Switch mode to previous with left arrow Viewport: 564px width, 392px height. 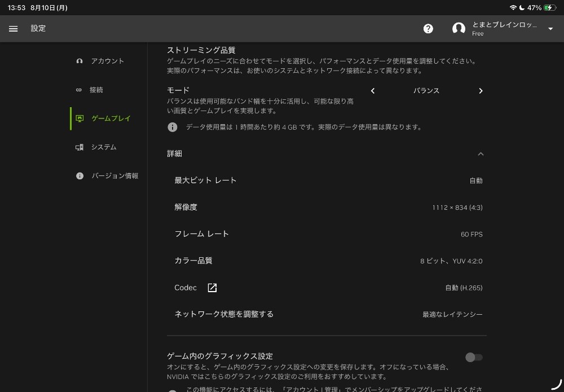pyautogui.click(x=373, y=91)
